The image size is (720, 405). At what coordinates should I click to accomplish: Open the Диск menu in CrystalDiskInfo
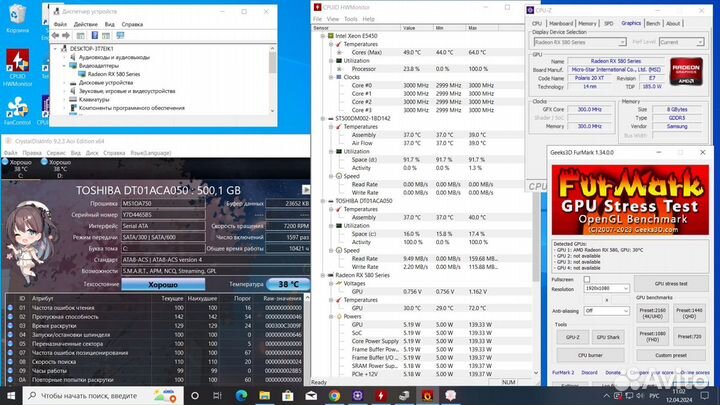(92, 153)
